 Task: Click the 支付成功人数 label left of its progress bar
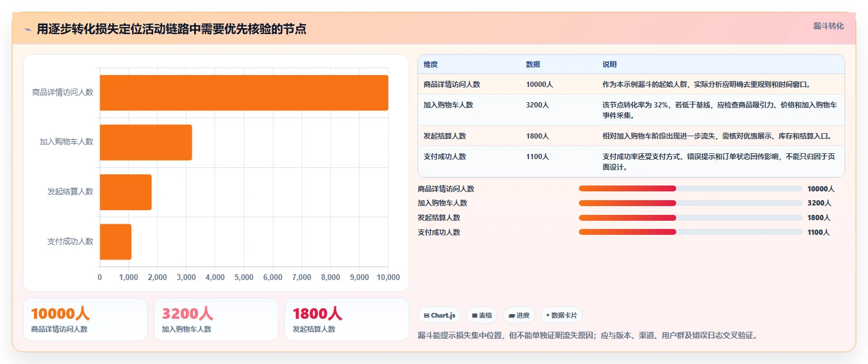[439, 232]
